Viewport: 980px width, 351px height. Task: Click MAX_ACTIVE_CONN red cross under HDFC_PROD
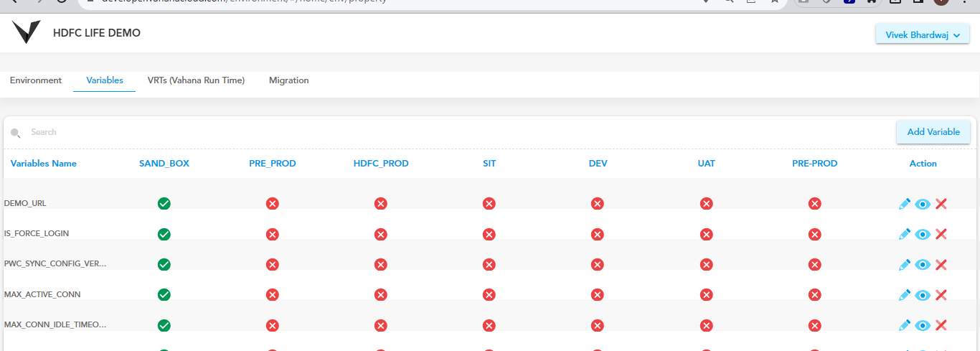381,295
